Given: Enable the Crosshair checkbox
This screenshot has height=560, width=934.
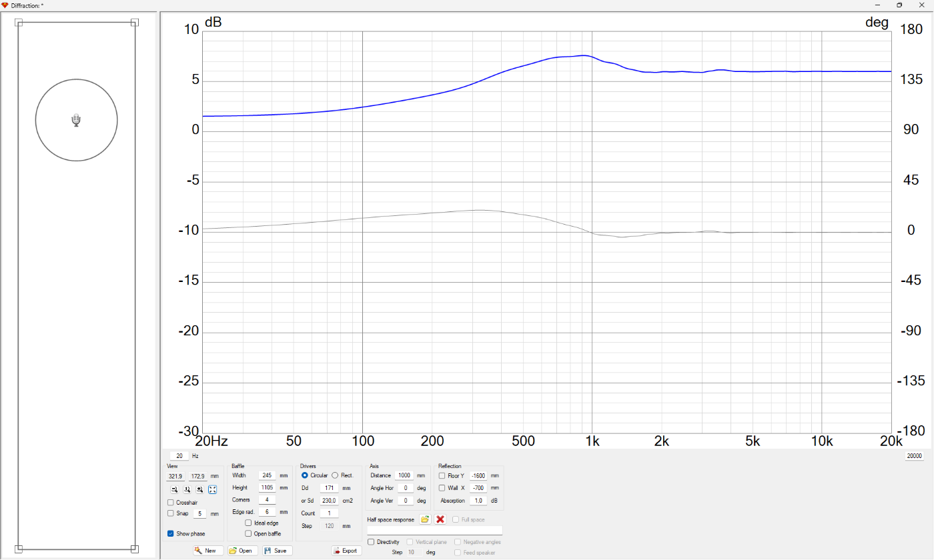Looking at the screenshot, I should pyautogui.click(x=171, y=502).
